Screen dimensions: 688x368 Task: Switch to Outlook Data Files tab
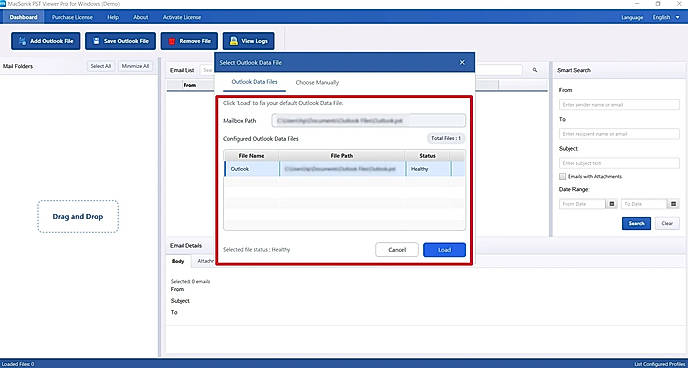[x=254, y=82]
